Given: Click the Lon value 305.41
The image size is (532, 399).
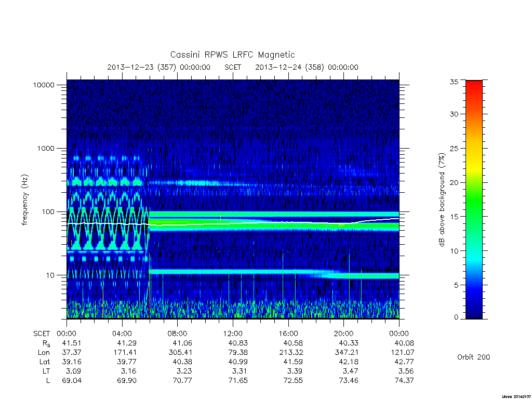Looking at the screenshot, I should 180,353.
